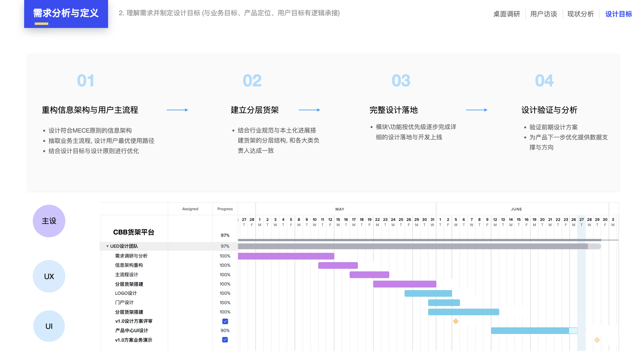Screen dimensions: 644x362
Task: Select the UX role circle
Action: coord(49,276)
